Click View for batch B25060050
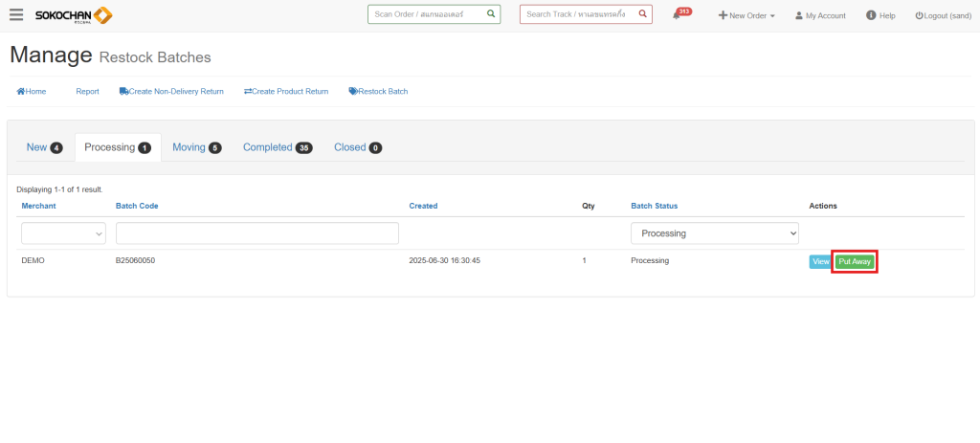This screenshot has width=980, height=443. click(820, 261)
